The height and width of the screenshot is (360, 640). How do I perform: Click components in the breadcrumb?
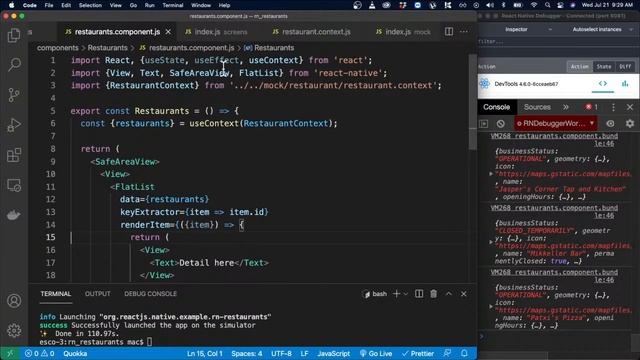click(58, 48)
